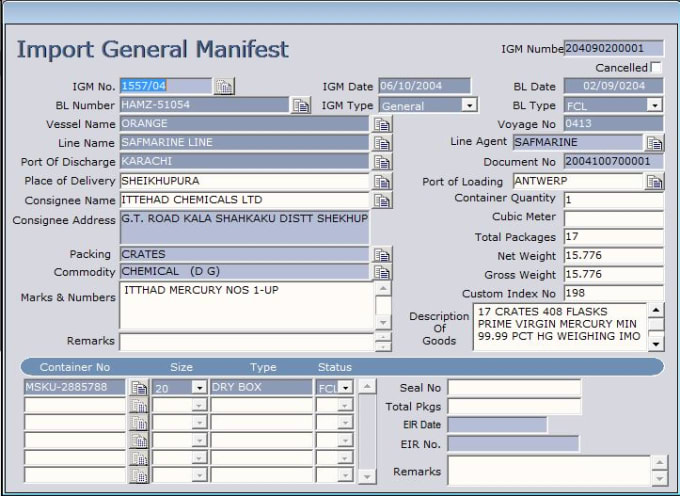Image resolution: width=680 pixels, height=496 pixels.
Task: Expand the IGM Type General dropdown
Action: 469,105
